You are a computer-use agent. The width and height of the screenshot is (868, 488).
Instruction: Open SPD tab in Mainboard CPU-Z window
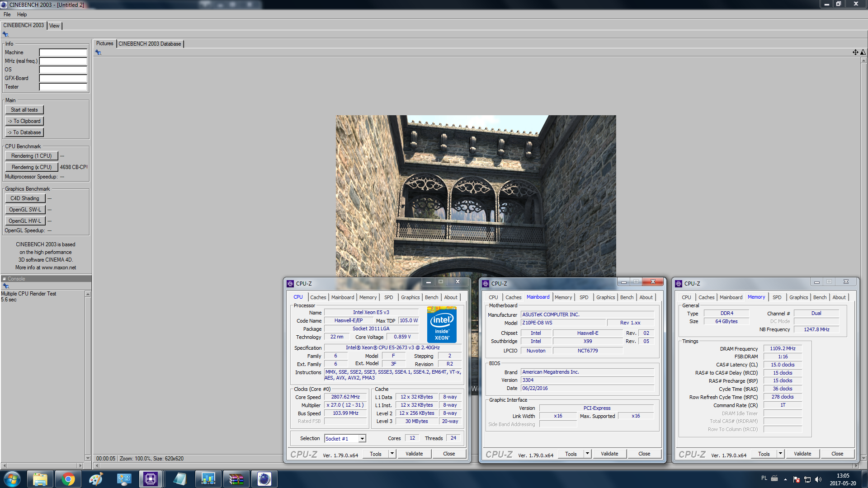coord(584,297)
